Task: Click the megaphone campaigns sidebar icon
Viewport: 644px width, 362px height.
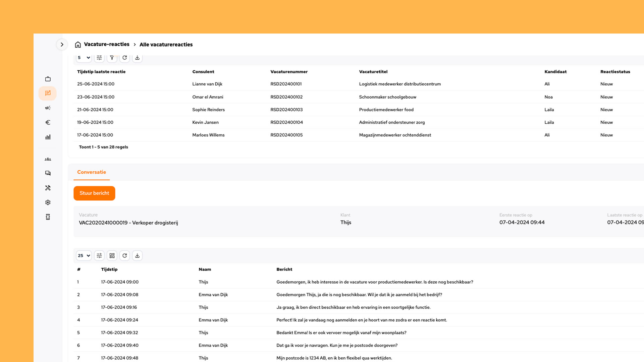Action: (x=48, y=108)
